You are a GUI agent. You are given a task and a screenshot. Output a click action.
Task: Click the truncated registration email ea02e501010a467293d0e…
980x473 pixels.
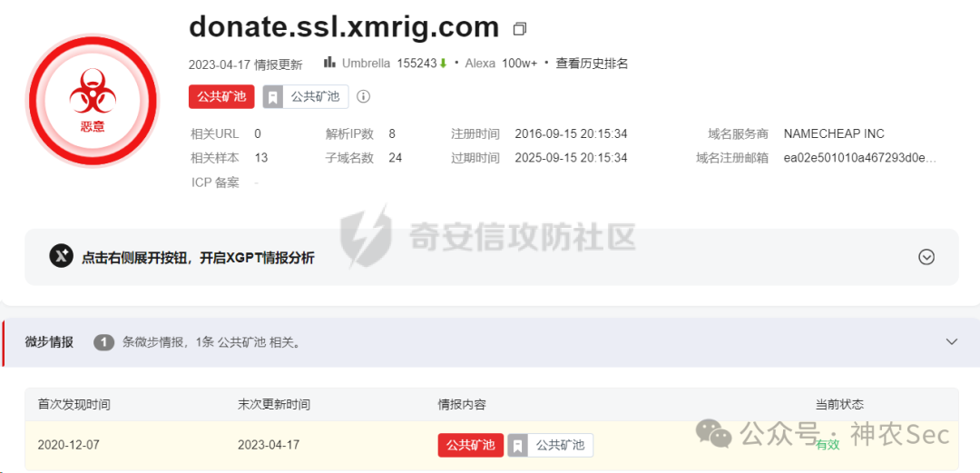(860, 158)
